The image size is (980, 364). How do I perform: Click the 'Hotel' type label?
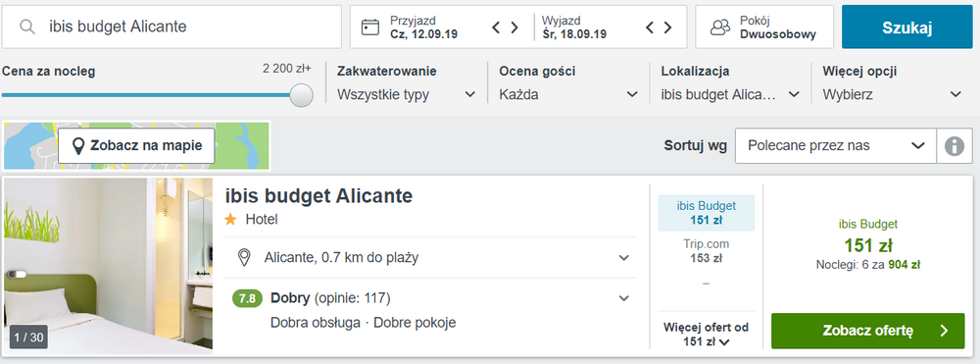(262, 220)
